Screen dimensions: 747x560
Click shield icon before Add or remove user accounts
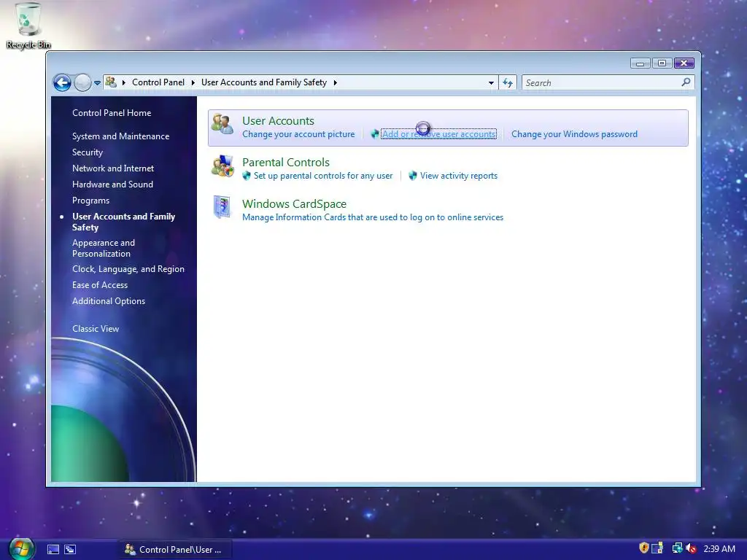(x=375, y=134)
